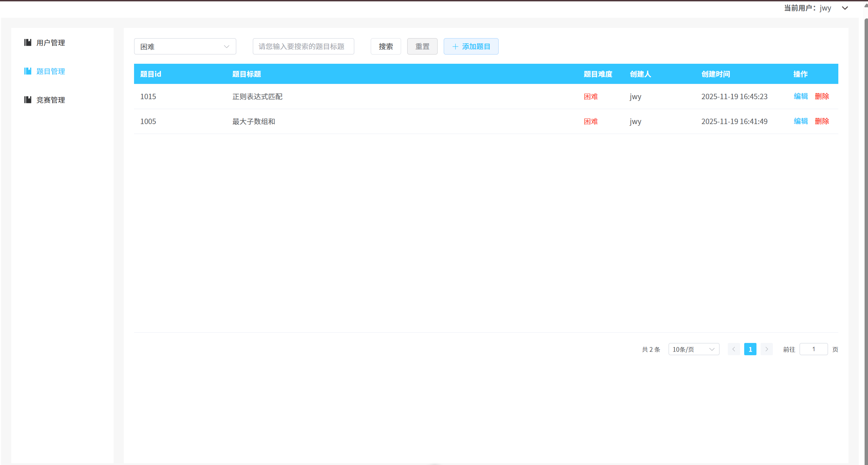Click the previous page arrow in pagination
This screenshot has width=868, height=465.
click(734, 349)
